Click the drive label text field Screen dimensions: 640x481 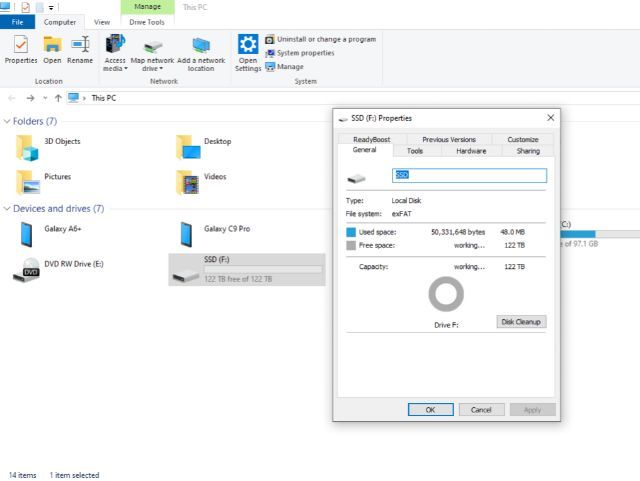(469, 175)
